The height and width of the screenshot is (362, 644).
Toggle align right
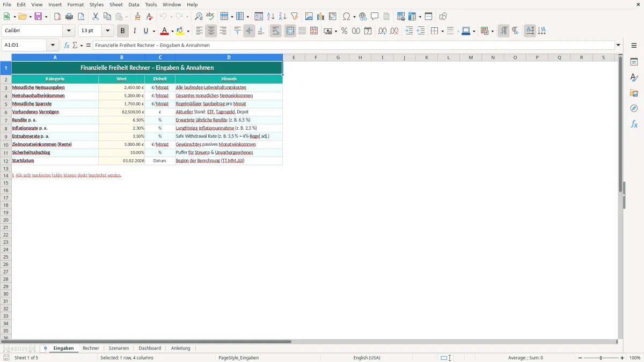tap(223, 31)
